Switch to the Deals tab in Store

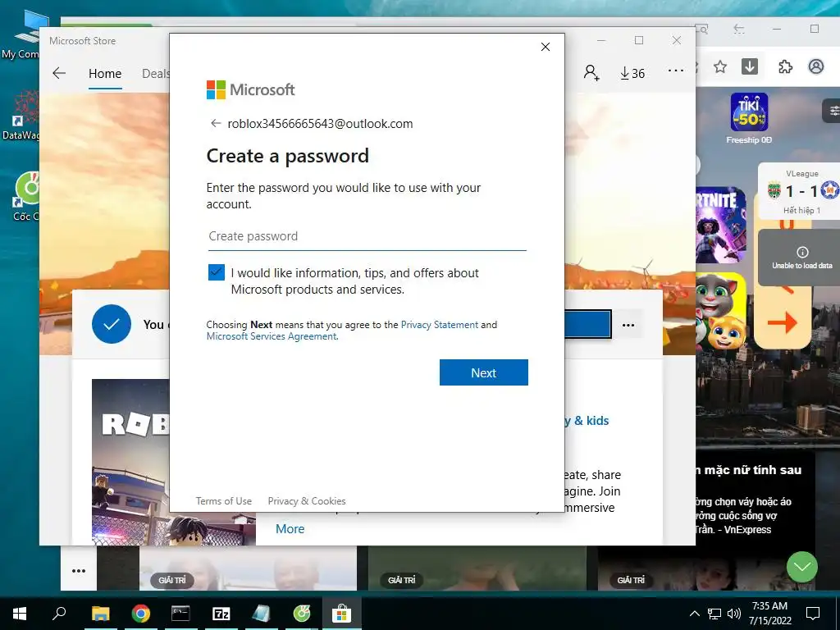155,73
